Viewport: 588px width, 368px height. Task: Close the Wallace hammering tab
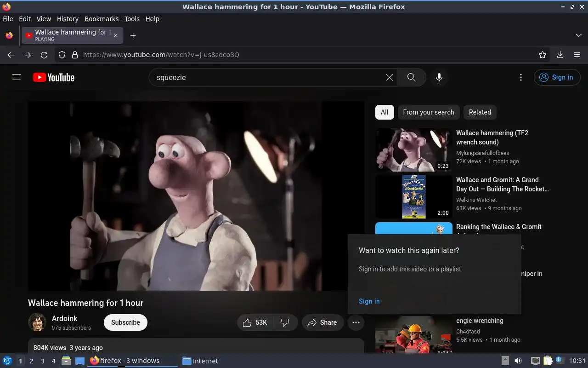pos(116,35)
